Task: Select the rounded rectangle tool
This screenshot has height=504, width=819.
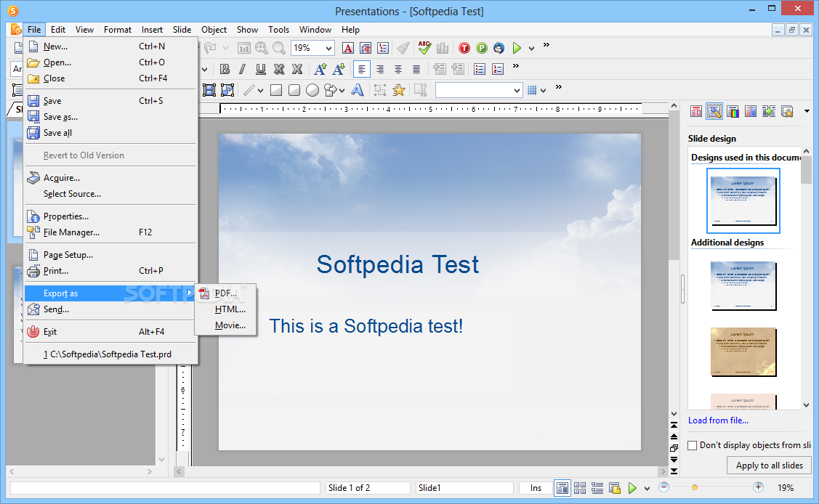Action: pos(294,90)
